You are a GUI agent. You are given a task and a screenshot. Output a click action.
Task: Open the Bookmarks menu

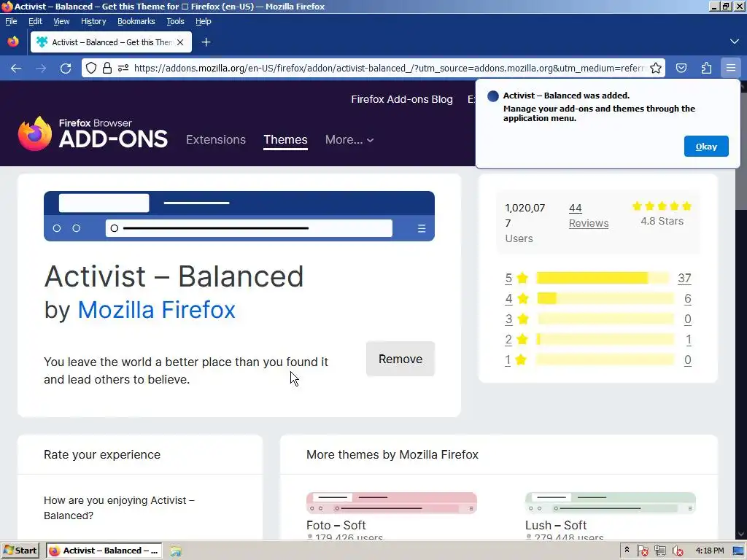click(x=136, y=21)
